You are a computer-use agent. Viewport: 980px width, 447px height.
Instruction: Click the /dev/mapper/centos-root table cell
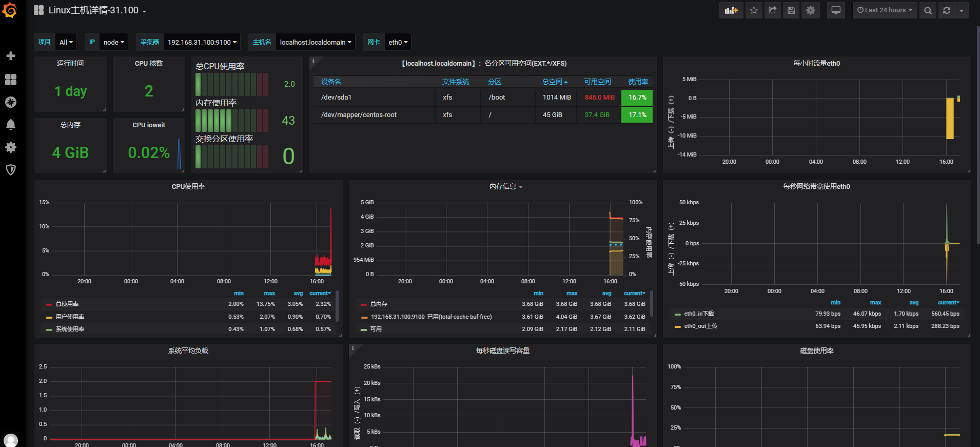pos(375,115)
